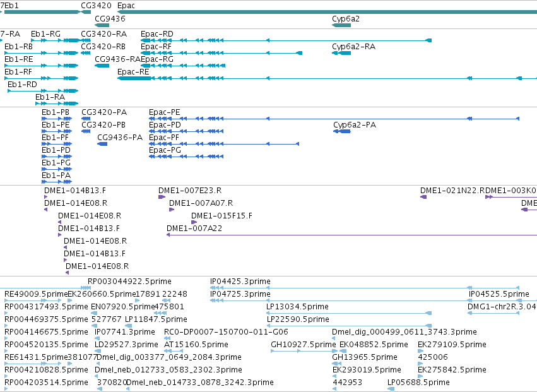Click the AT15160.5prime EST label
Screen dimensions: 537x392
click(196, 345)
